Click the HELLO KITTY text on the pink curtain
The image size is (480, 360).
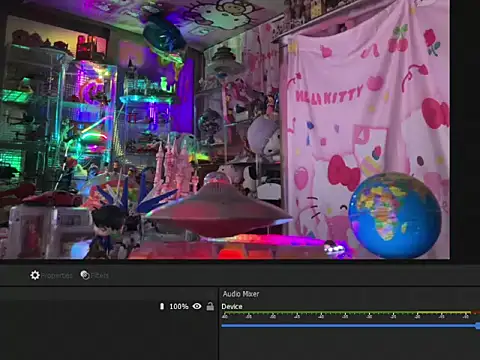tap(329, 95)
